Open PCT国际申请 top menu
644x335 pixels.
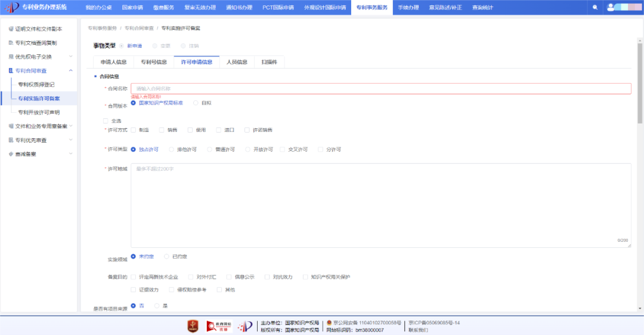click(278, 7)
